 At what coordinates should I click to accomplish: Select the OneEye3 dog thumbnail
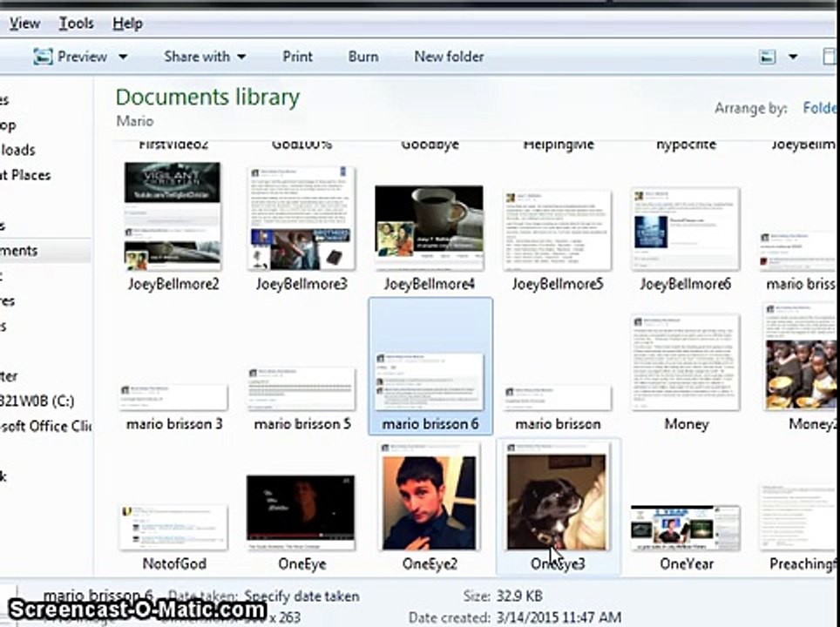click(x=557, y=496)
